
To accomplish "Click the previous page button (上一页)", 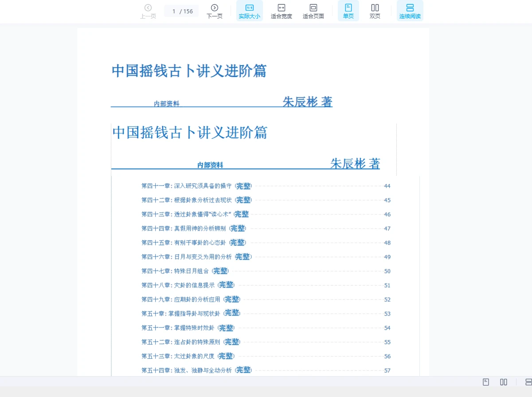I will click(x=148, y=11).
